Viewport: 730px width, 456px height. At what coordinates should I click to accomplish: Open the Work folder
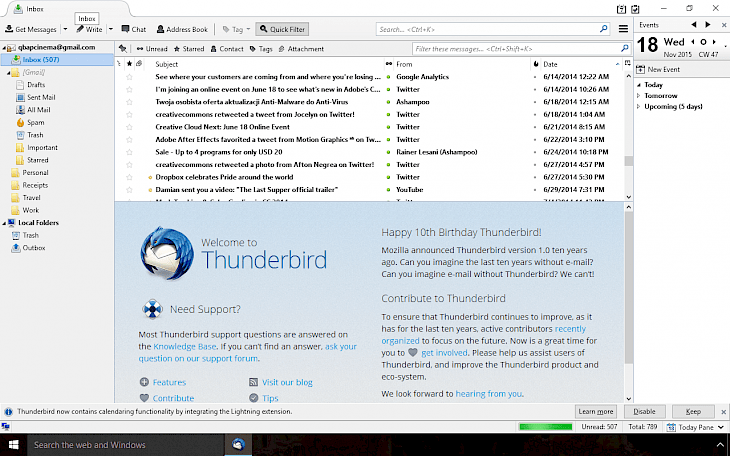click(x=31, y=211)
